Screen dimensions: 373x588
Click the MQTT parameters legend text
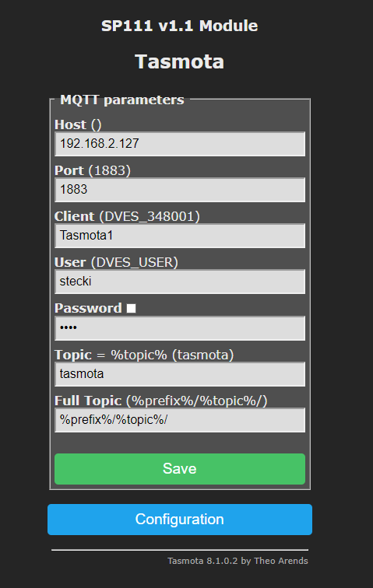coord(122,100)
